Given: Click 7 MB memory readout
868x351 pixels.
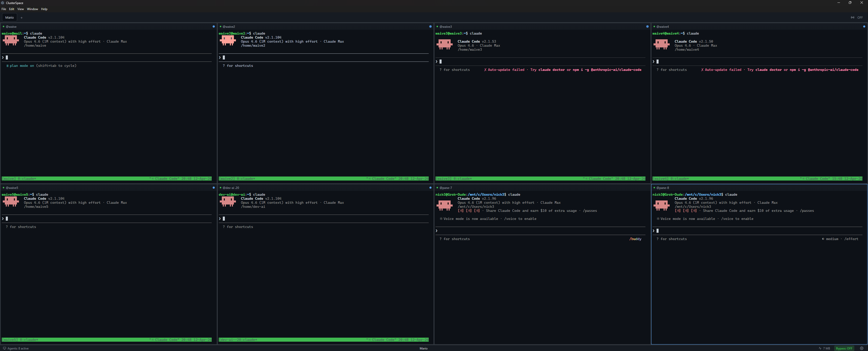Looking at the screenshot, I should coord(827,348).
